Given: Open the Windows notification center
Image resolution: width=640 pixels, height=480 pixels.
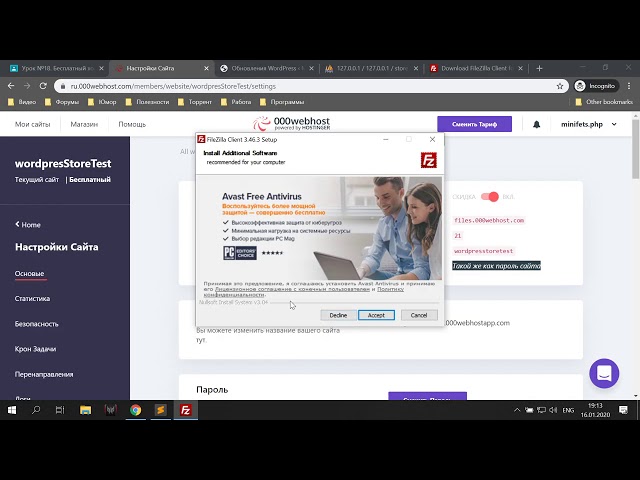Looking at the screenshot, I should coord(623,410).
